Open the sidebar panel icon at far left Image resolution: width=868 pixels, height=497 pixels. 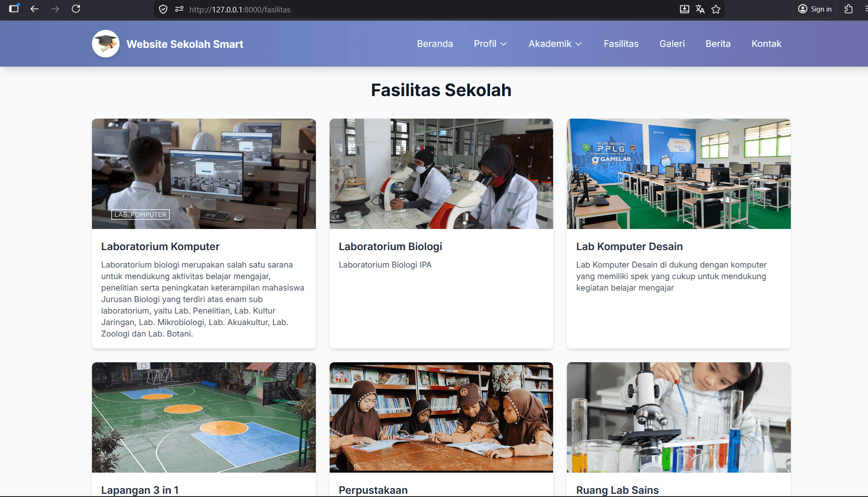coord(14,8)
